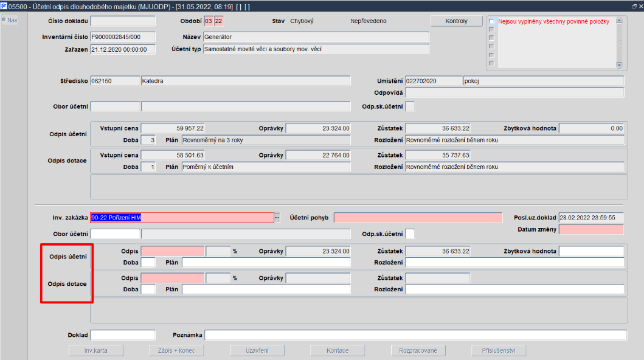Screen dimensions: 644x360
Task: Click the Příslušenství button
Action: 499,350
